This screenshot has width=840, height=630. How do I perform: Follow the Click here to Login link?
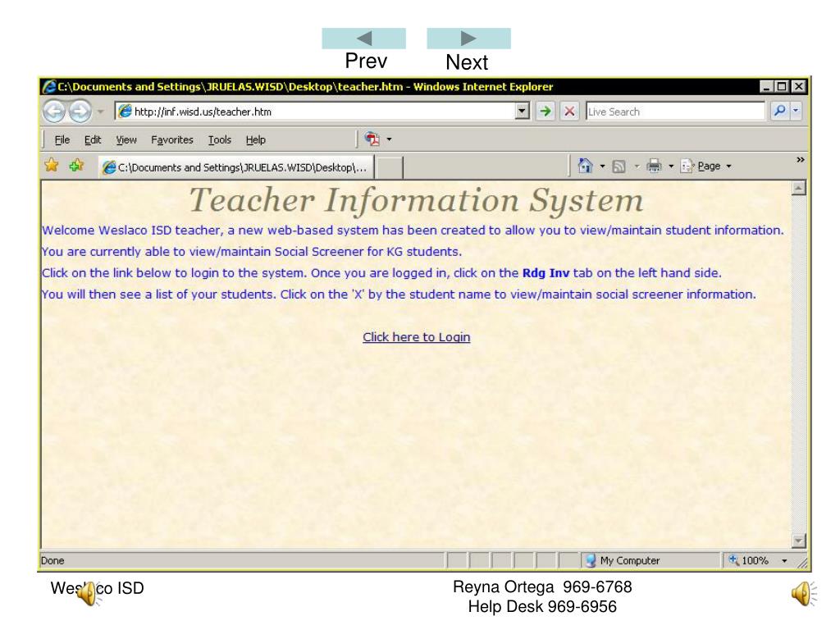coord(416,337)
